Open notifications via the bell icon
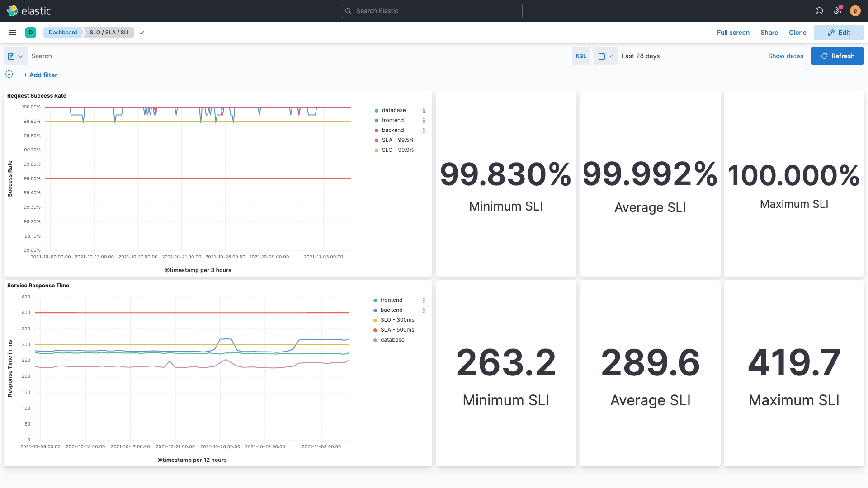The height and width of the screenshot is (488, 868). tap(837, 11)
